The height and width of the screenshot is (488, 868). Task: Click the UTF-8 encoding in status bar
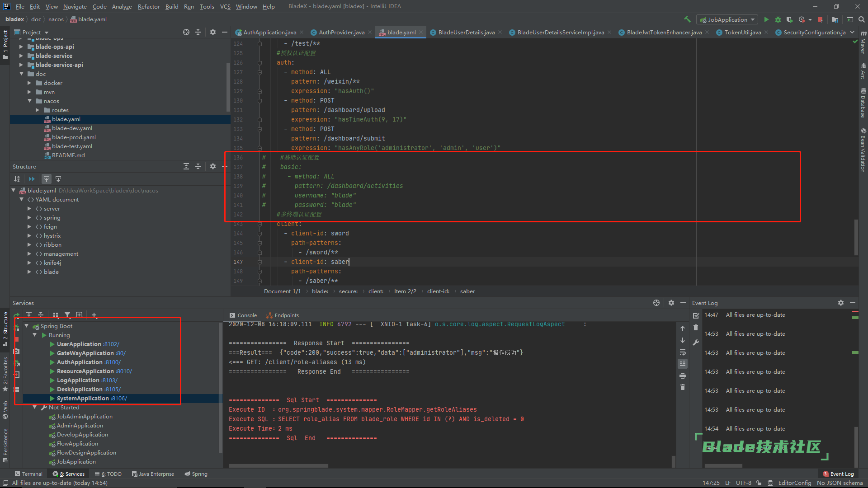(x=744, y=483)
